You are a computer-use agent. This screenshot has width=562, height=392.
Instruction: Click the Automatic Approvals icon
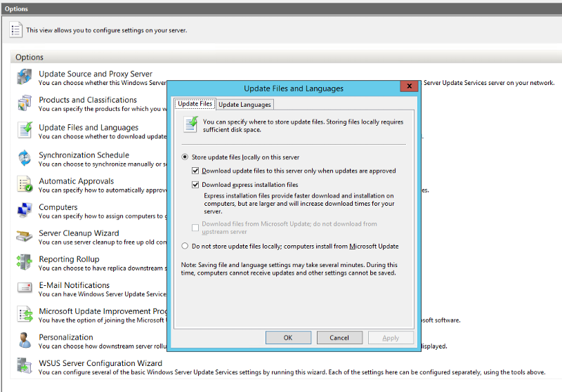coord(25,184)
